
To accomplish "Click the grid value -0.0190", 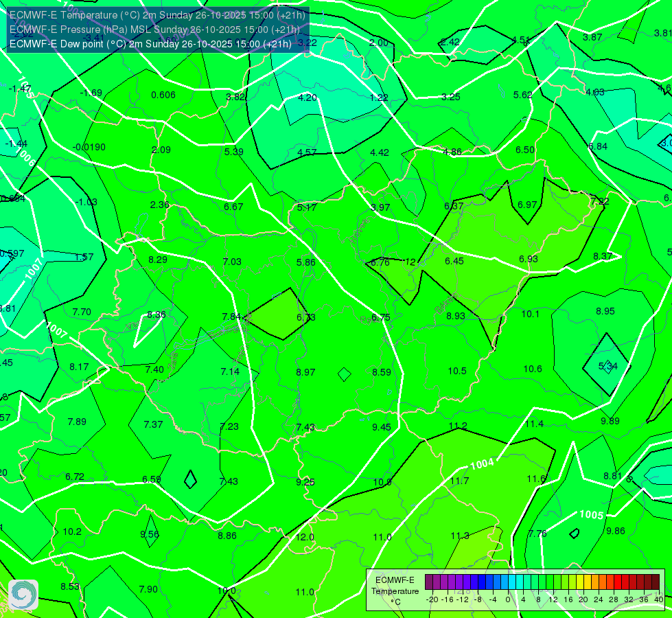I will (x=89, y=147).
